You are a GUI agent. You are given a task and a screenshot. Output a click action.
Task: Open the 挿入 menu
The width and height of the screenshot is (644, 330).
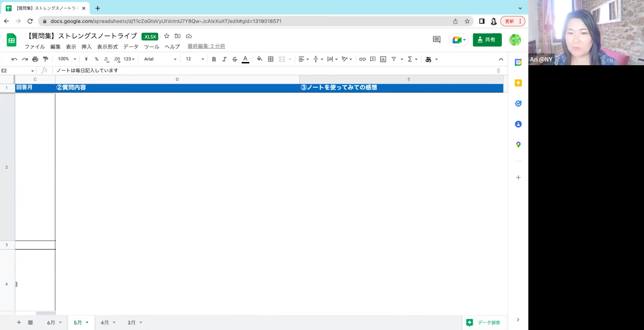click(x=86, y=47)
